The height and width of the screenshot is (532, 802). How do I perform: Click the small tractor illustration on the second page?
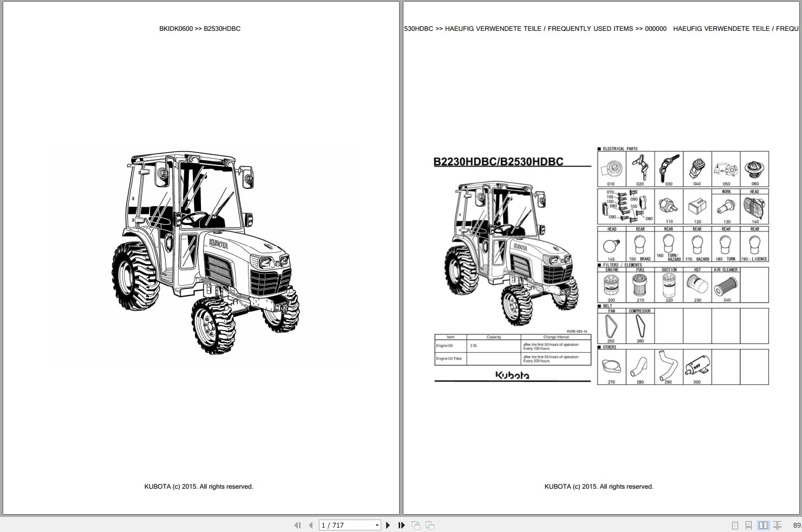point(511,253)
